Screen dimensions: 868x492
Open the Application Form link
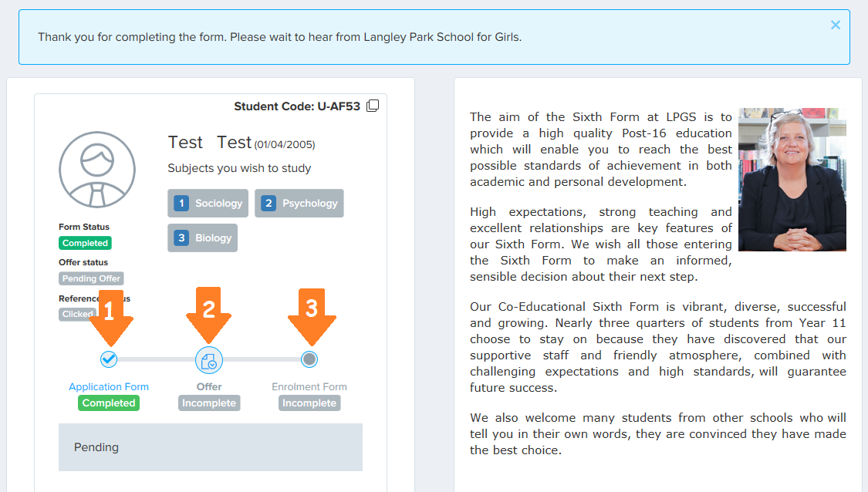pos(109,387)
